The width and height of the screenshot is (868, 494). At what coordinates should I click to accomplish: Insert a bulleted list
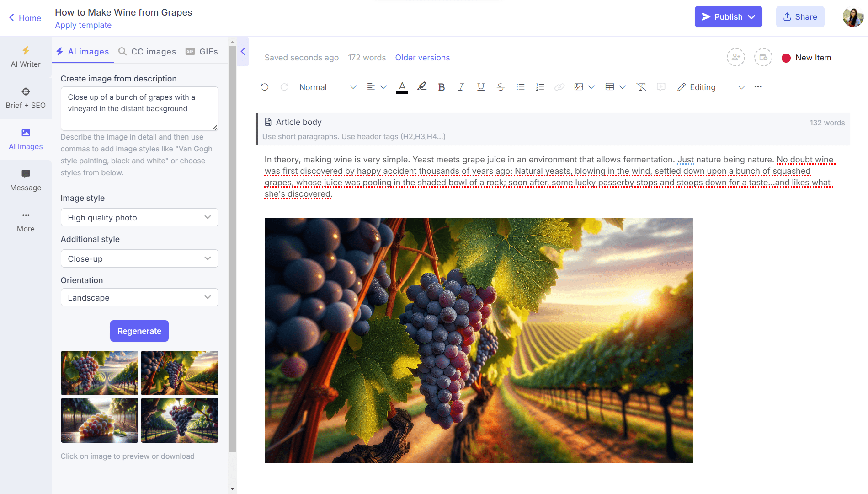pos(520,87)
